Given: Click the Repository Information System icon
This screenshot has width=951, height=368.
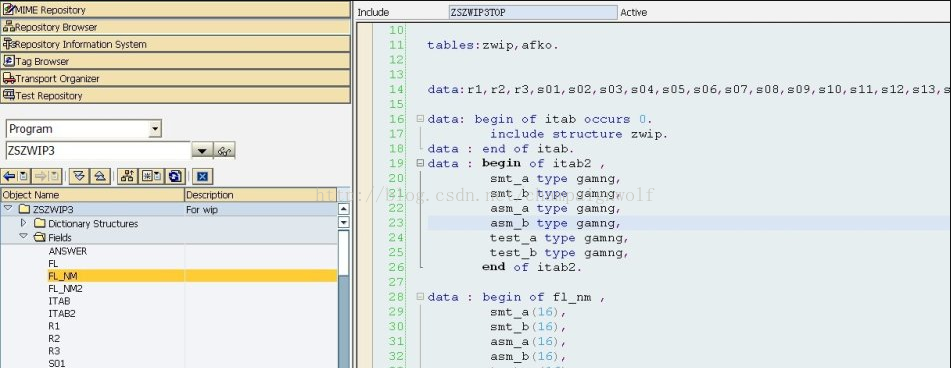Looking at the screenshot, I should tap(8, 44).
